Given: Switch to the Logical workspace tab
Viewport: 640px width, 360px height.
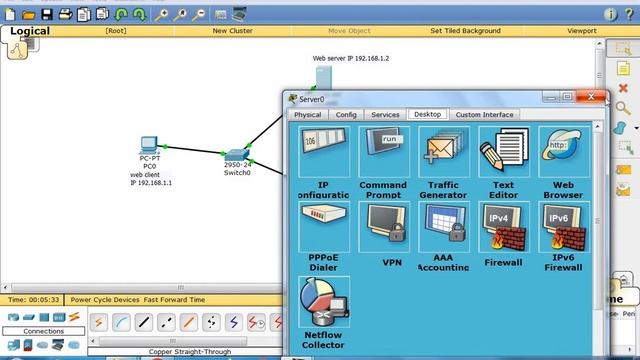Looking at the screenshot, I should click(30, 31).
